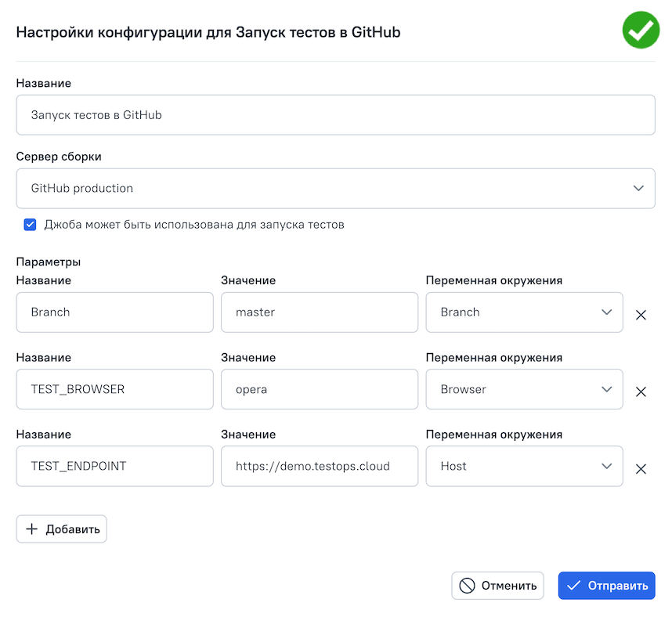Select the TEST_BROWSER name field
The height and width of the screenshot is (617, 672).
pos(114,389)
